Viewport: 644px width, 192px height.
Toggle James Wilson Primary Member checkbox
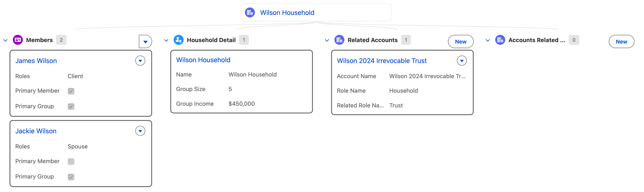(71, 91)
